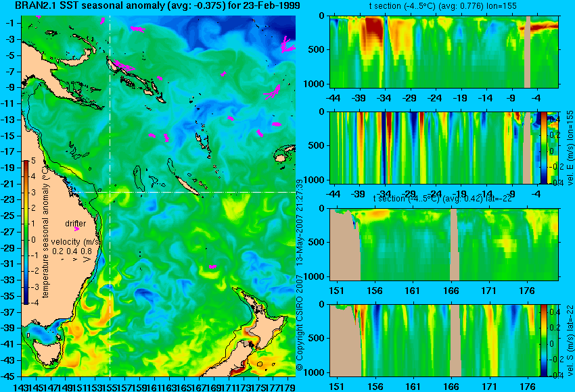Click the vel. E color bar

click(x=543, y=147)
